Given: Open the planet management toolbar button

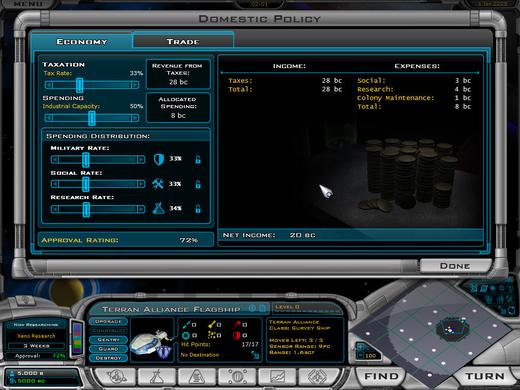Looking at the screenshot, I should tap(116, 377).
